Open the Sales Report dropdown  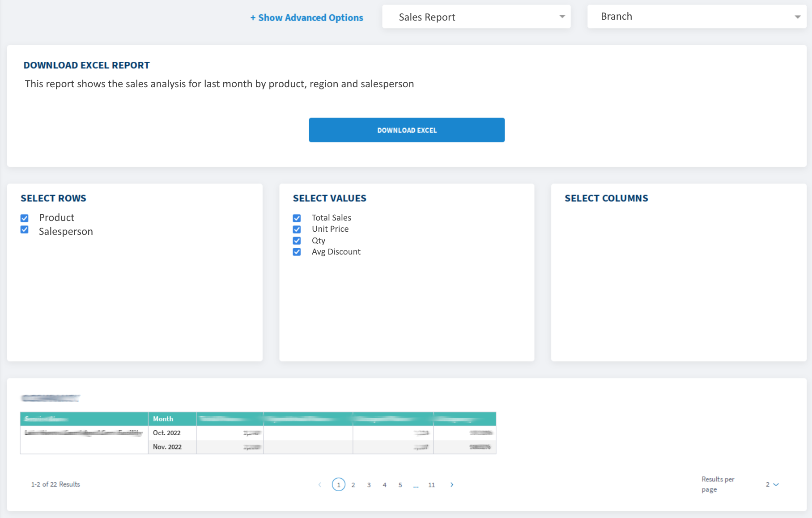[476, 17]
